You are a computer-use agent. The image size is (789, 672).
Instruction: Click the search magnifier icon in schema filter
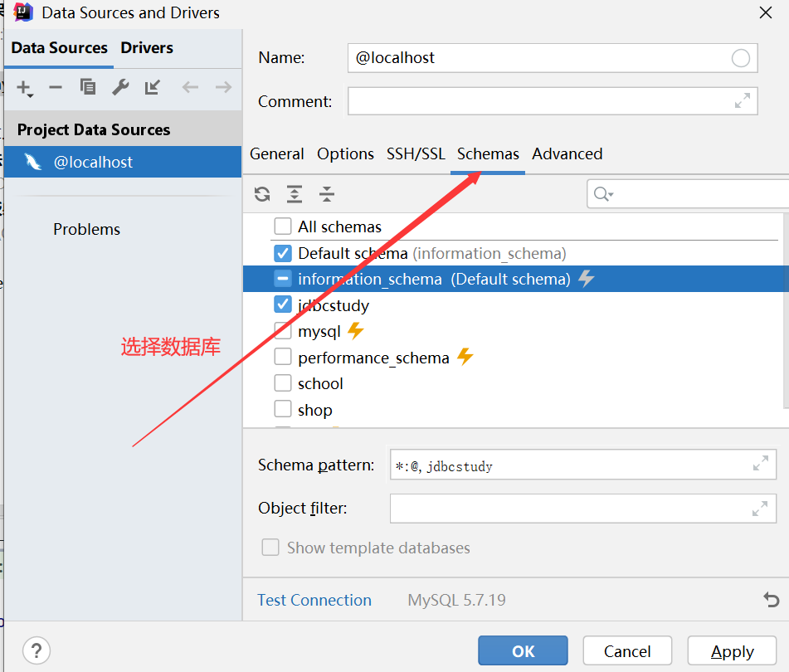coord(603,194)
